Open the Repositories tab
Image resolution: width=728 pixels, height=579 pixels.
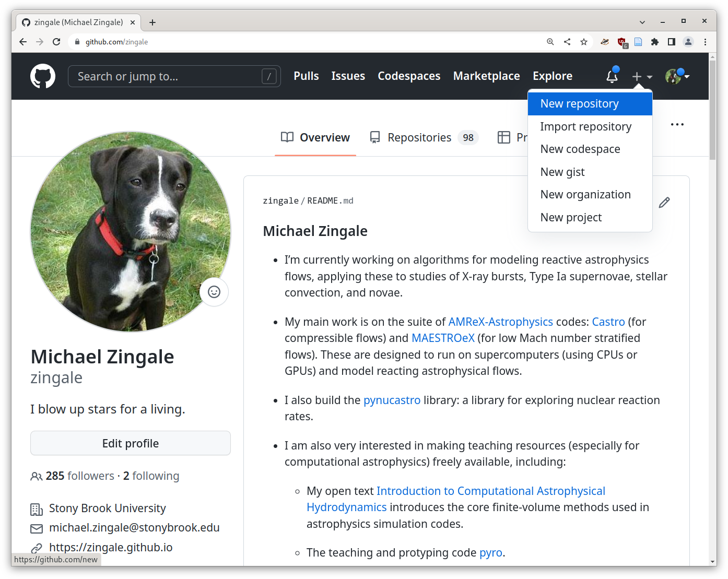pyautogui.click(x=424, y=137)
